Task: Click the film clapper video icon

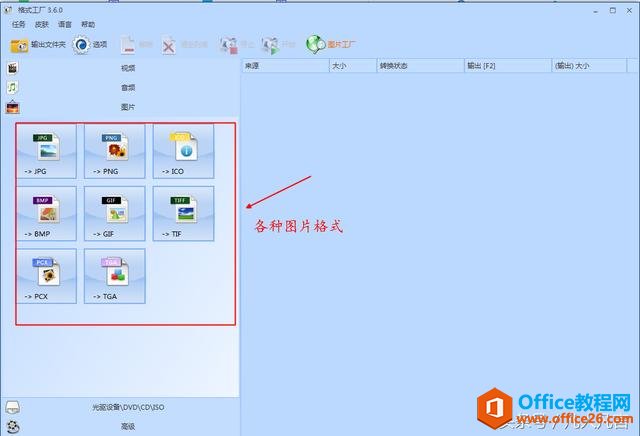Action: pos(13,68)
